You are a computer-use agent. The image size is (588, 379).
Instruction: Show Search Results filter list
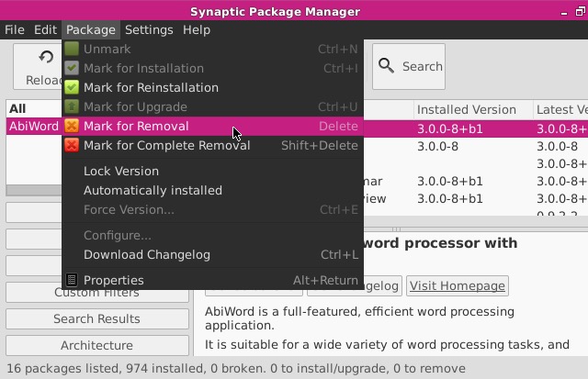(x=96, y=318)
